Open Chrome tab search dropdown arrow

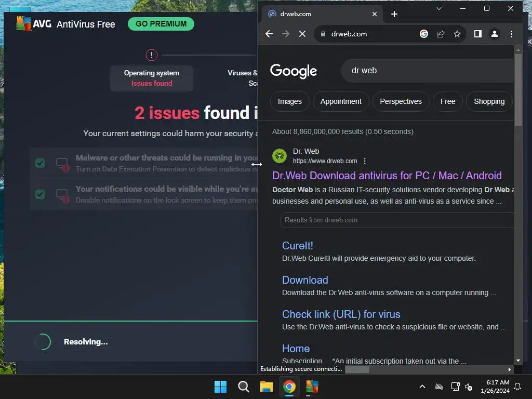pyautogui.click(x=438, y=8)
